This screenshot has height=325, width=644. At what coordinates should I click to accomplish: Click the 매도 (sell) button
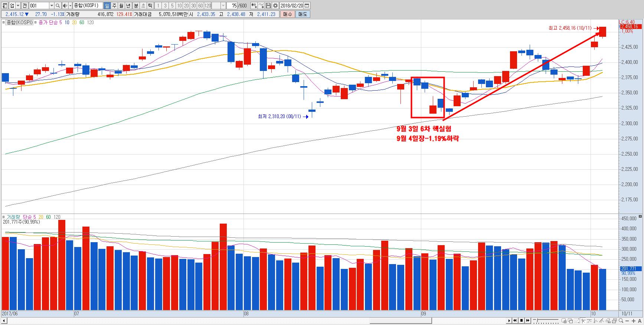tap(303, 14)
